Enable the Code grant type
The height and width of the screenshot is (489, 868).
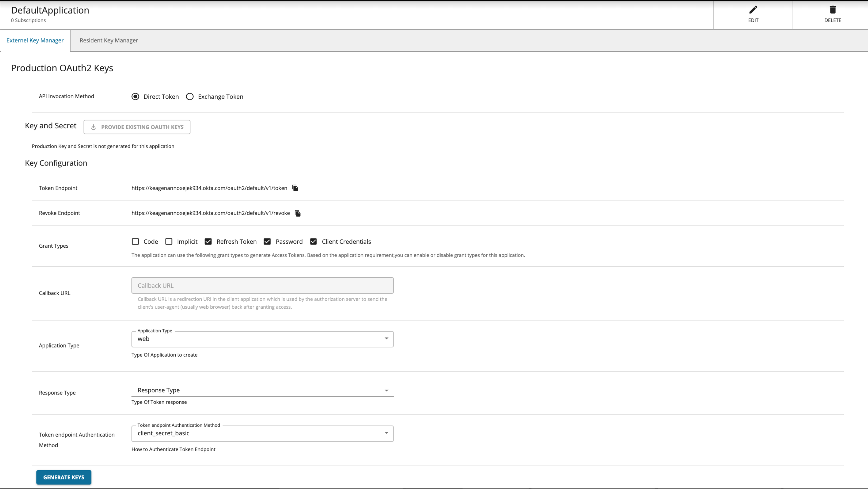click(x=135, y=242)
